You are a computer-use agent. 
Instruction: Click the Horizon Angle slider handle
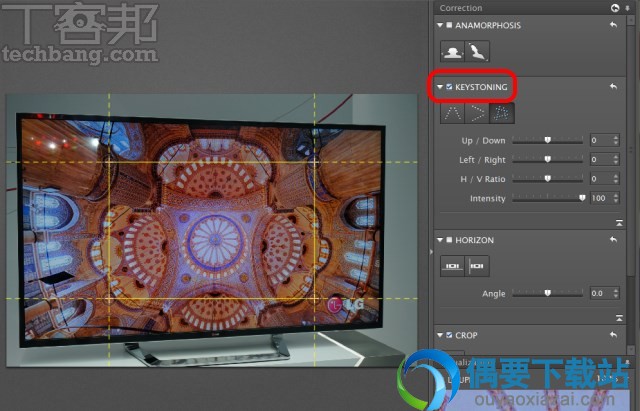(x=548, y=293)
